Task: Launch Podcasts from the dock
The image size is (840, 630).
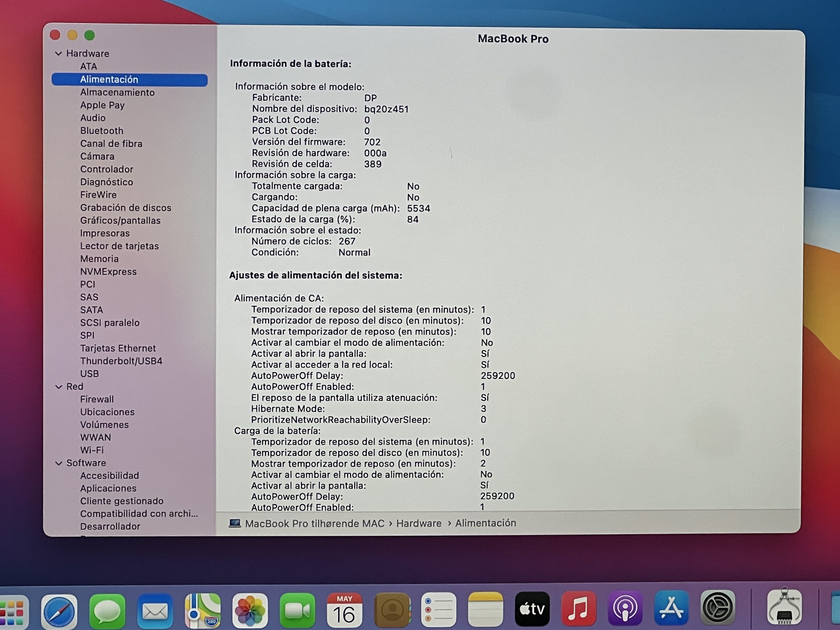Action: click(625, 608)
